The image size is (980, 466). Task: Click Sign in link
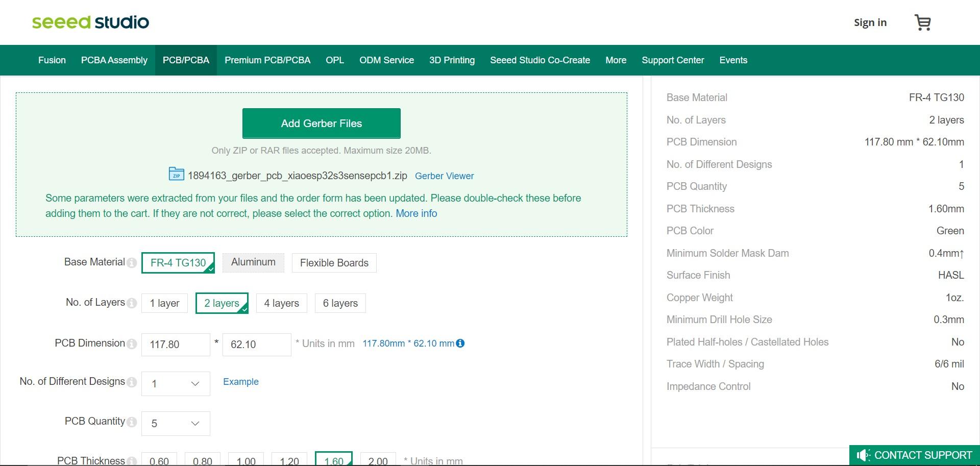pos(870,22)
